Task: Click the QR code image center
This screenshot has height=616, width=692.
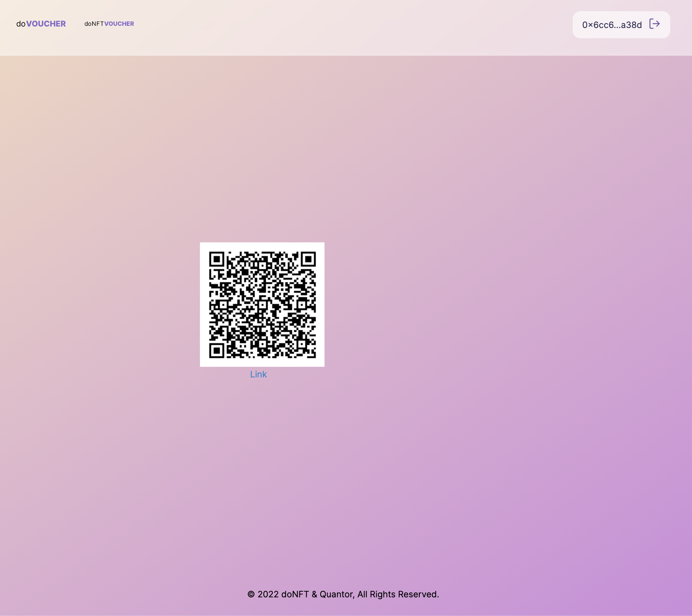Action: (x=262, y=304)
